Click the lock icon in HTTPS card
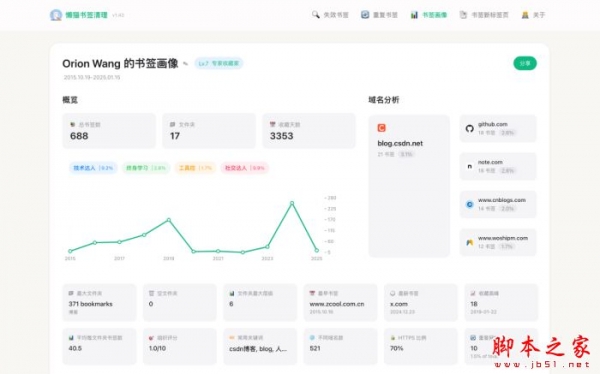This screenshot has width=600, height=374. pyautogui.click(x=393, y=338)
